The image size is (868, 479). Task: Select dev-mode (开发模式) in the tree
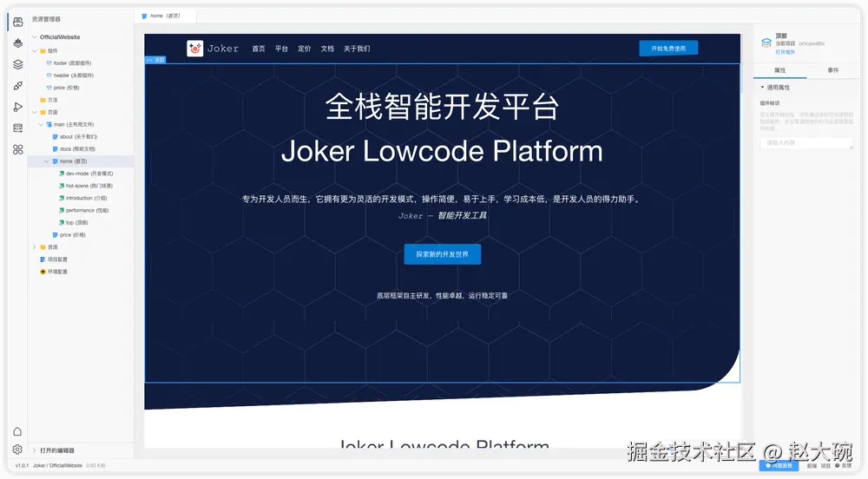click(x=89, y=174)
